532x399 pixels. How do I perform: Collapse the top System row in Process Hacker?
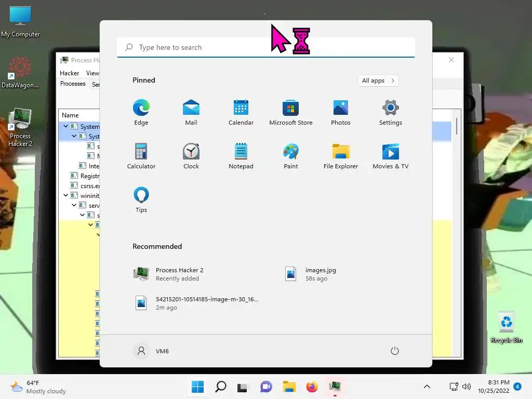click(x=65, y=126)
